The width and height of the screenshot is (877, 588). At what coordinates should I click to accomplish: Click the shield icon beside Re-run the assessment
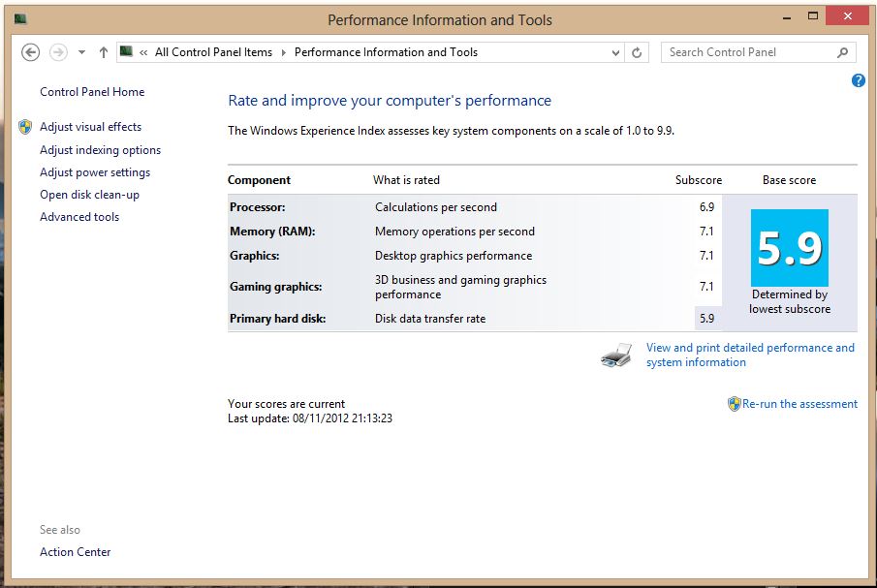(734, 404)
